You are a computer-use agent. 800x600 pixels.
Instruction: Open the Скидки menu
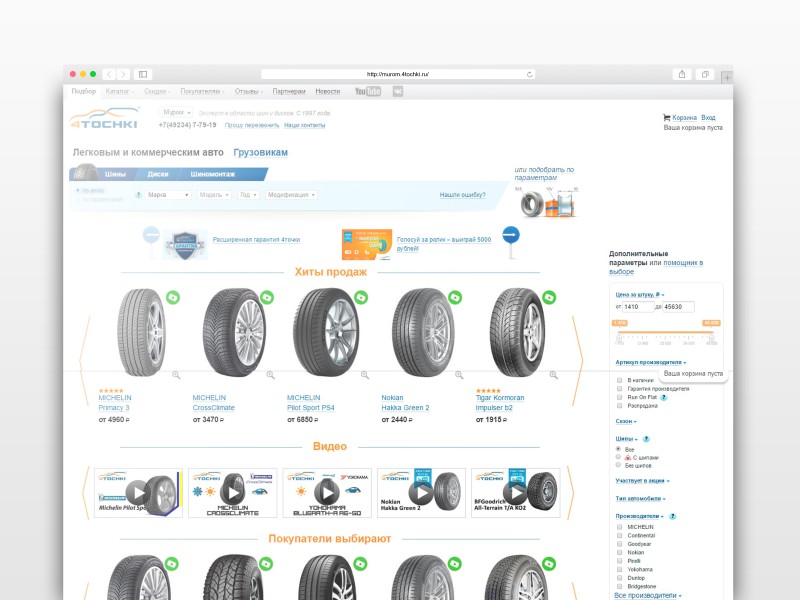point(157,91)
